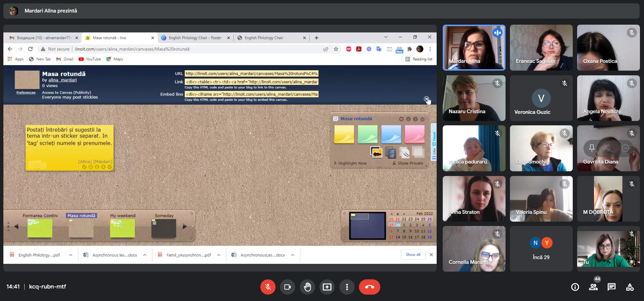The image size is (644, 301).
Task: Show the participants list
Action: [x=593, y=287]
